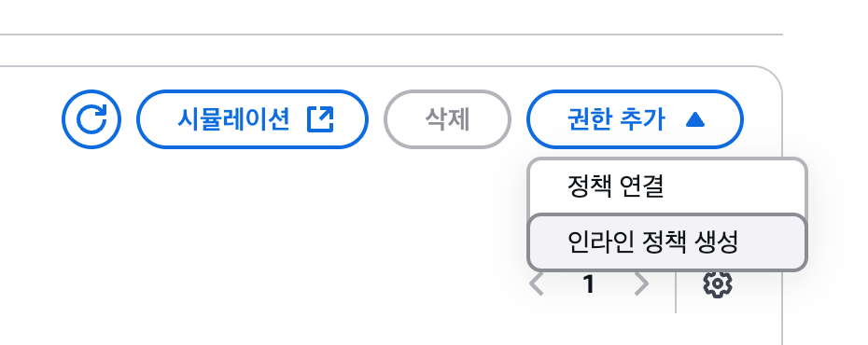Go to previous page chevron

(x=537, y=284)
